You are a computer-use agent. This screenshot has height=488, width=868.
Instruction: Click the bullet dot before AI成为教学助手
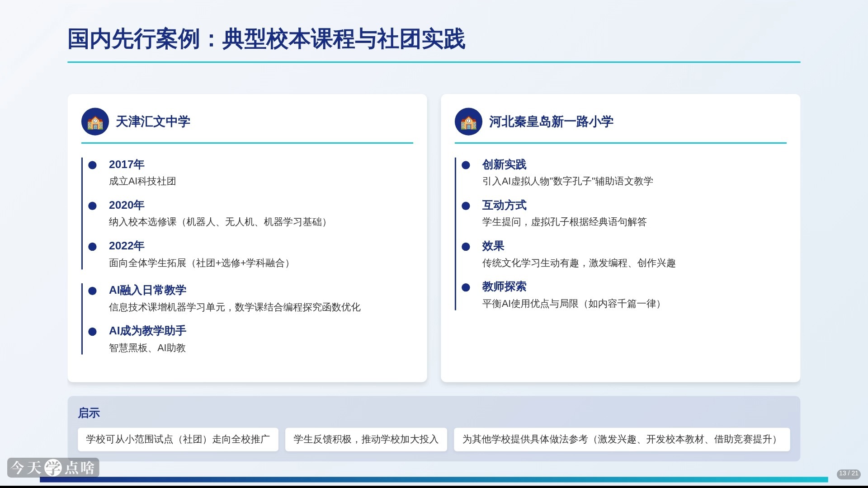pyautogui.click(x=92, y=332)
